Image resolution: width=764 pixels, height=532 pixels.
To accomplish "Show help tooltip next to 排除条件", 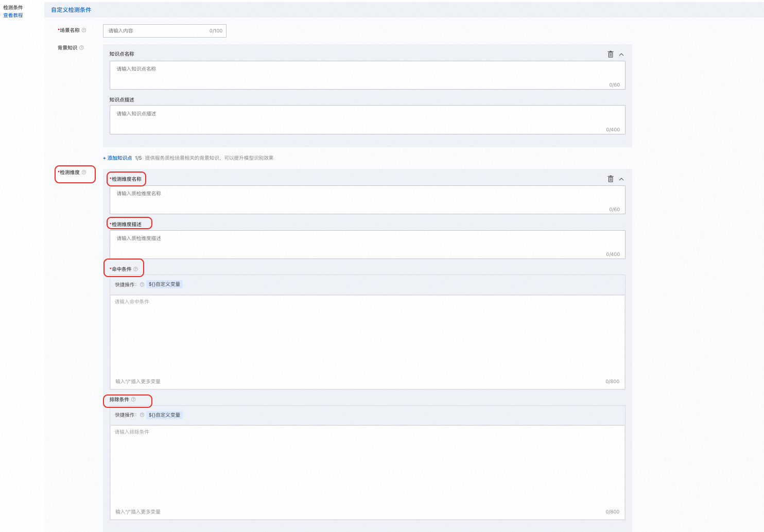I will [x=133, y=400].
